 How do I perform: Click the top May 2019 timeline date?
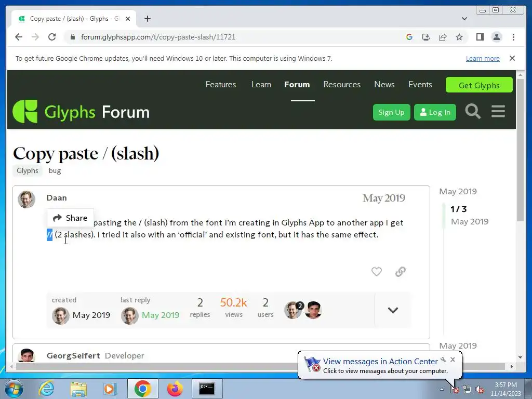pos(458,191)
